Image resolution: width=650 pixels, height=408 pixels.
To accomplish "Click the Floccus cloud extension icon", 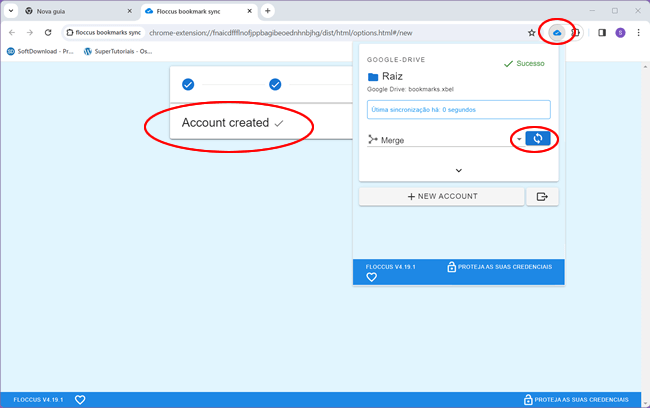I will tap(557, 33).
